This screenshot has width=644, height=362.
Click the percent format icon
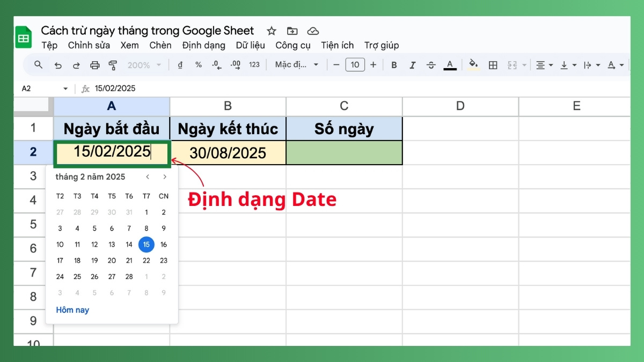[x=198, y=64]
